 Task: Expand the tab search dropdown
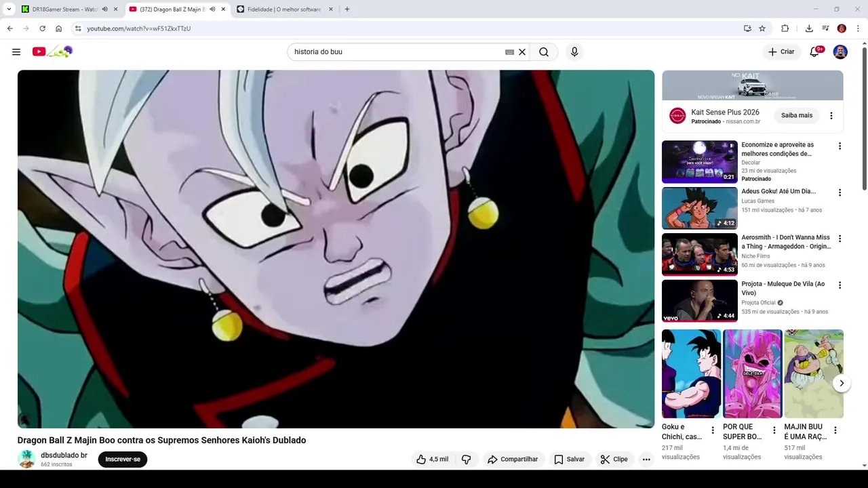9,9
